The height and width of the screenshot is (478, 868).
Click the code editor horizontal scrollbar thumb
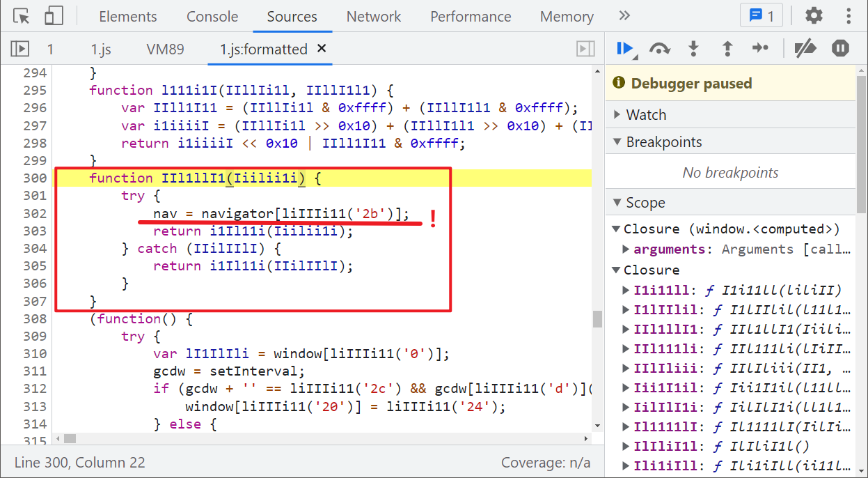pos(70,439)
